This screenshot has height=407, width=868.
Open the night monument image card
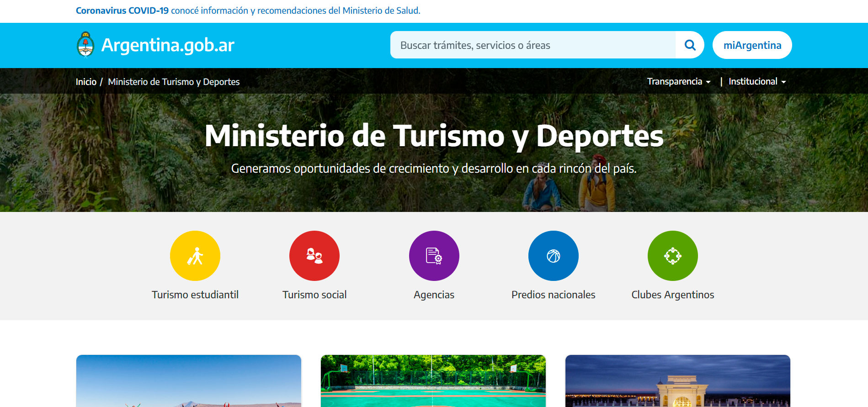pyautogui.click(x=677, y=381)
